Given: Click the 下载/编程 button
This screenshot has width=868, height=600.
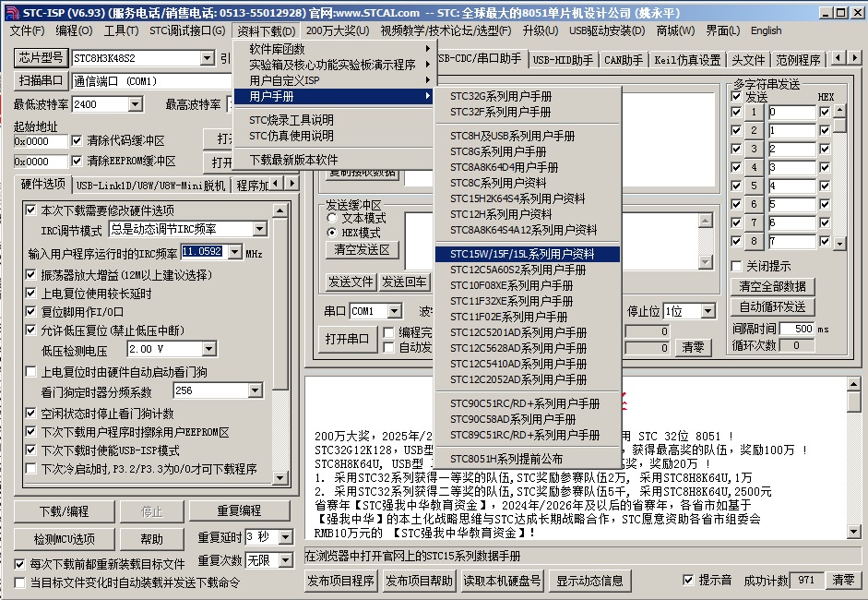Looking at the screenshot, I should pyautogui.click(x=65, y=511).
